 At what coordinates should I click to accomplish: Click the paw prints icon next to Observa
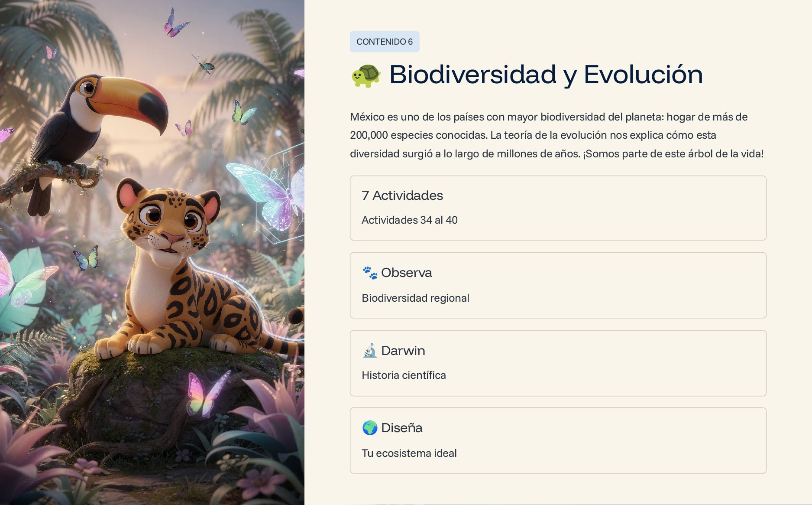(370, 273)
